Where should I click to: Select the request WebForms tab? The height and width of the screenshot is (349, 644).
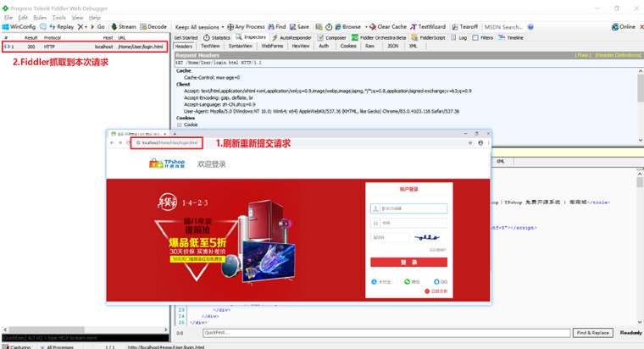[272, 46]
